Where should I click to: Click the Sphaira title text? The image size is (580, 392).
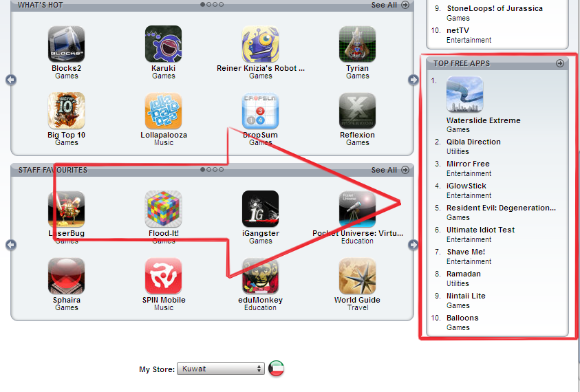tap(67, 300)
